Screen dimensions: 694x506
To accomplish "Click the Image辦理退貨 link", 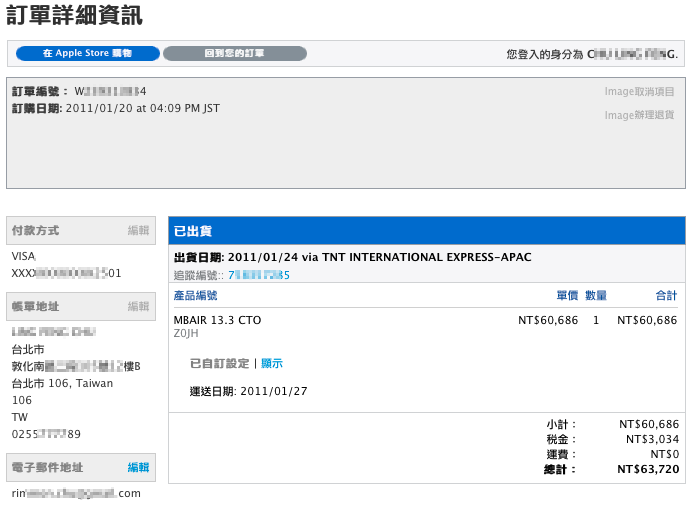I will click(639, 115).
